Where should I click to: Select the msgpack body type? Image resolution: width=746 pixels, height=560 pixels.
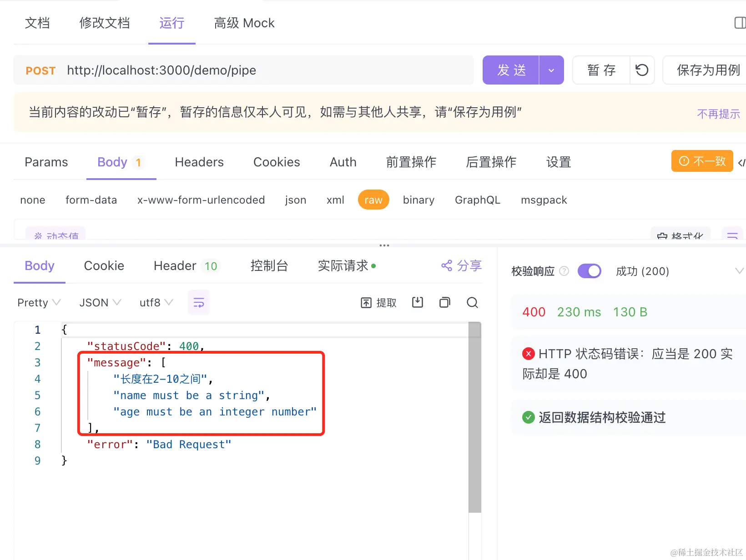544,200
